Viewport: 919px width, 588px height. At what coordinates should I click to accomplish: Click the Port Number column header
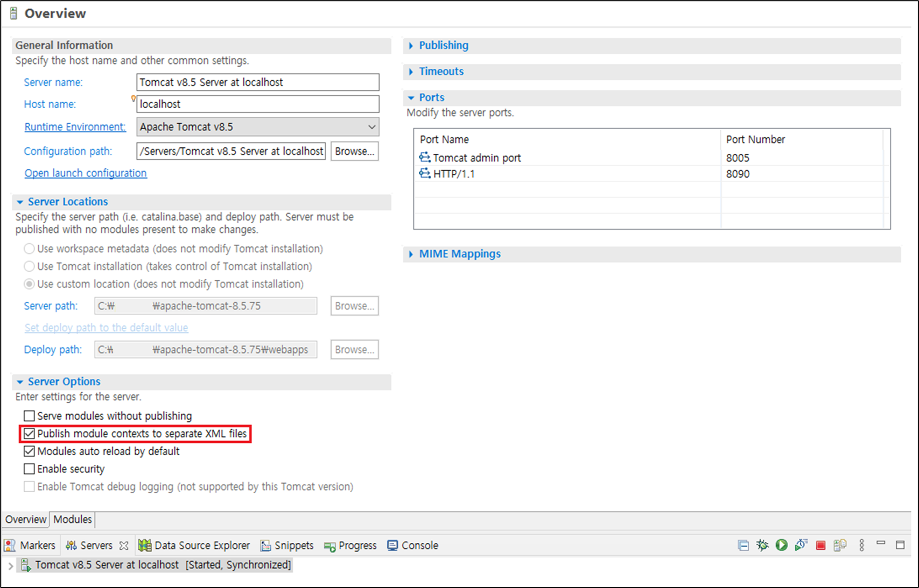point(755,139)
